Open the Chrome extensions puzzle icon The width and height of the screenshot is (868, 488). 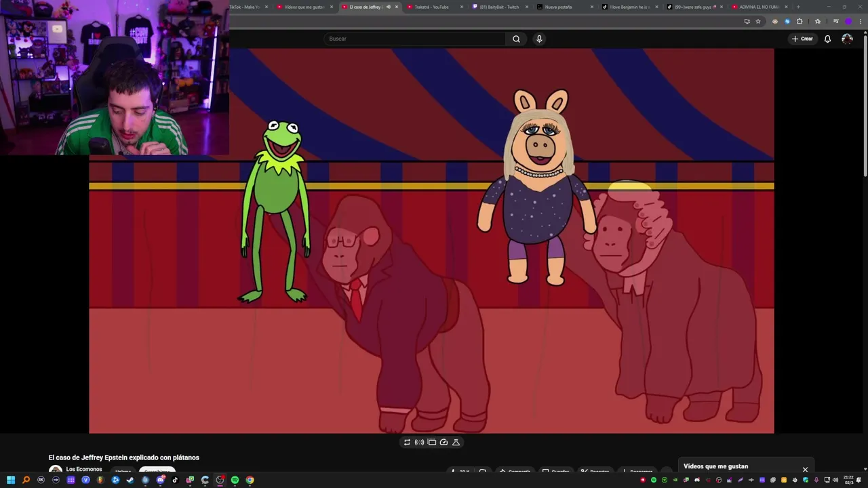800,21
